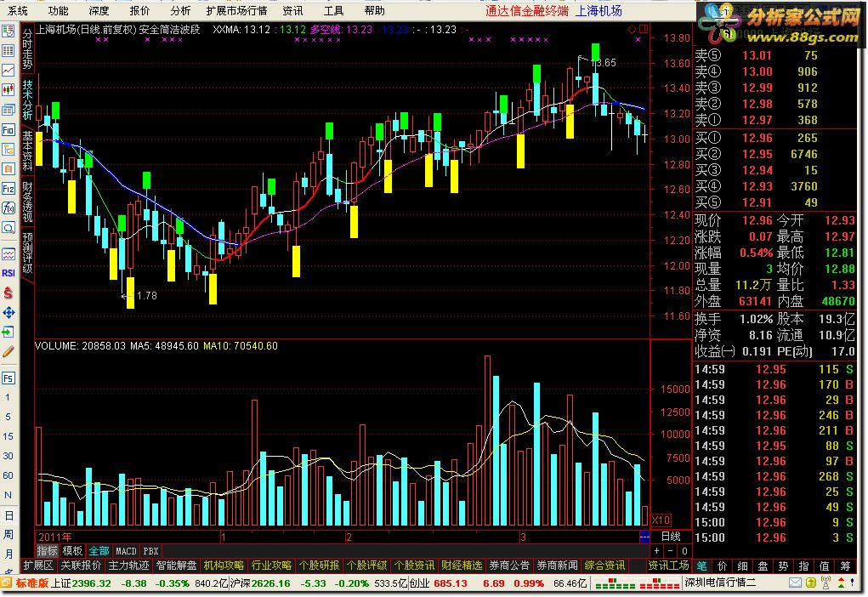Screen dimensions: 868x597
Task: Switch to 60-minute period
Action: (x=8, y=475)
